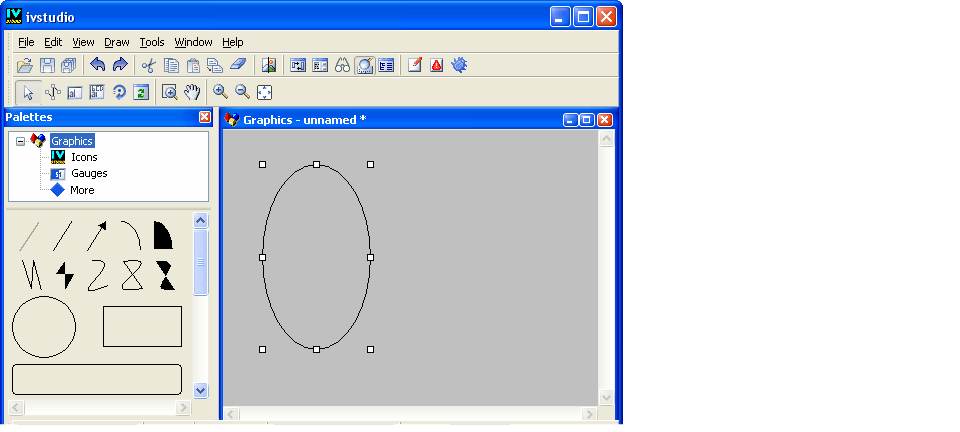Select Gauges in the palettes tree
The image size is (960, 432).
[x=89, y=173]
